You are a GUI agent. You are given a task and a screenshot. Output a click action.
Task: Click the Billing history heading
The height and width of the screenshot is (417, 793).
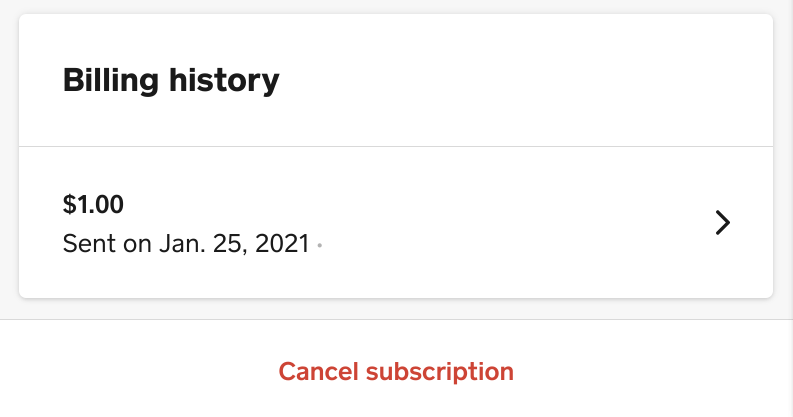tap(171, 80)
